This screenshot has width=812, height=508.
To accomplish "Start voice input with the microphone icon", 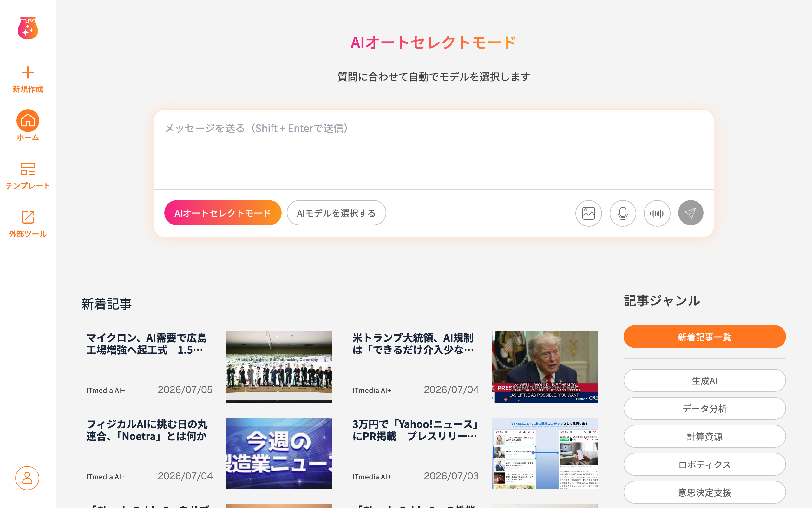I will [x=623, y=213].
